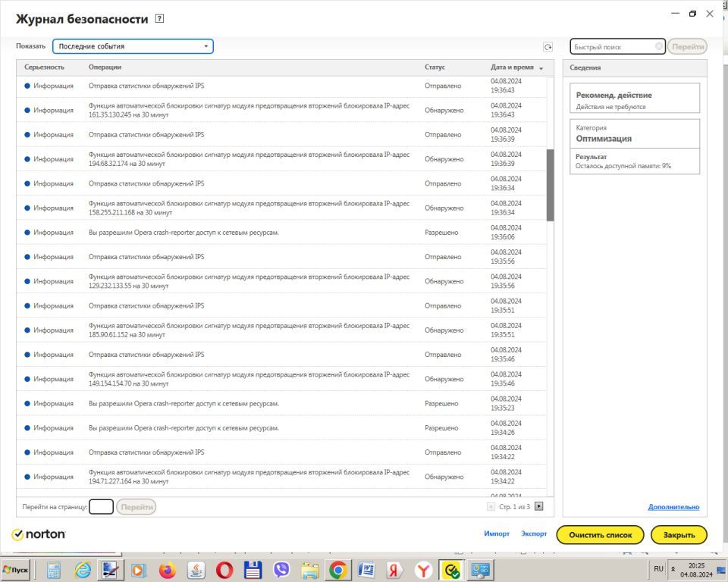The height and width of the screenshot is (582, 728).
Task: Select row blocking IP 185.90.61.152
Action: pos(281,330)
